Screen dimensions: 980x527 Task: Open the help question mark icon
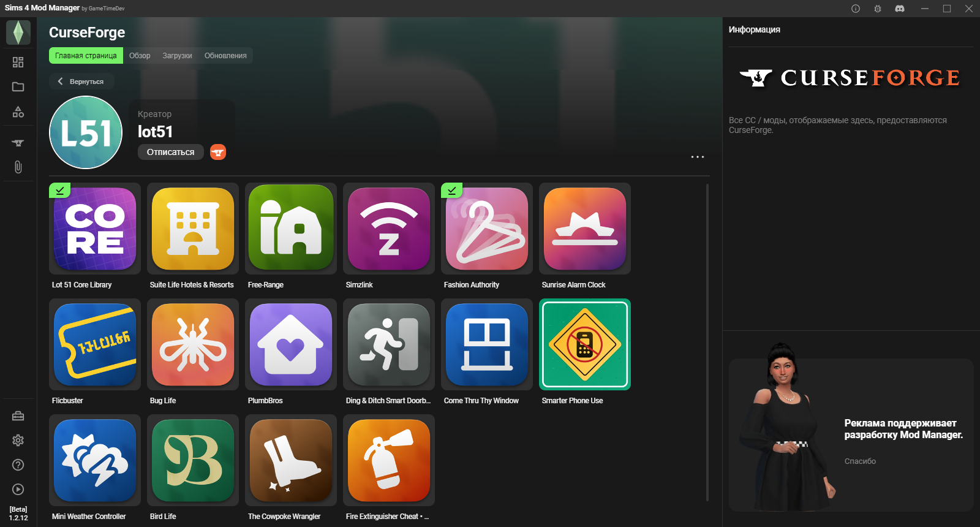(x=18, y=465)
